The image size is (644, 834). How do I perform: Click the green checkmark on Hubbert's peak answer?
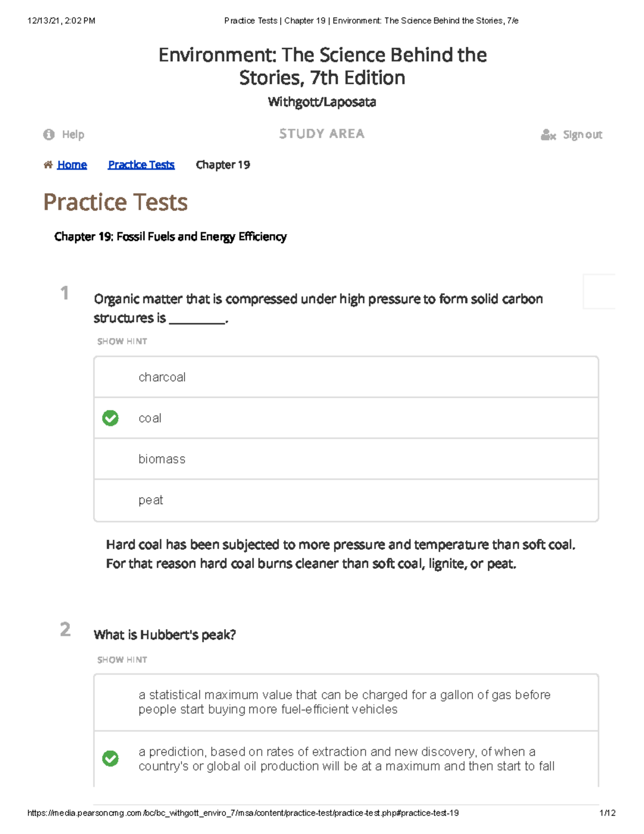[111, 759]
